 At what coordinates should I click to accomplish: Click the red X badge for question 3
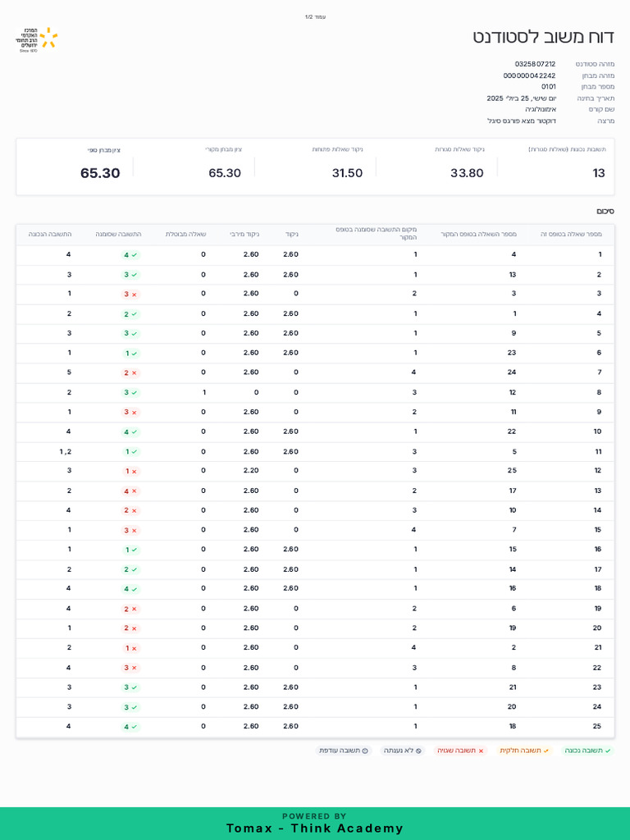click(x=130, y=294)
